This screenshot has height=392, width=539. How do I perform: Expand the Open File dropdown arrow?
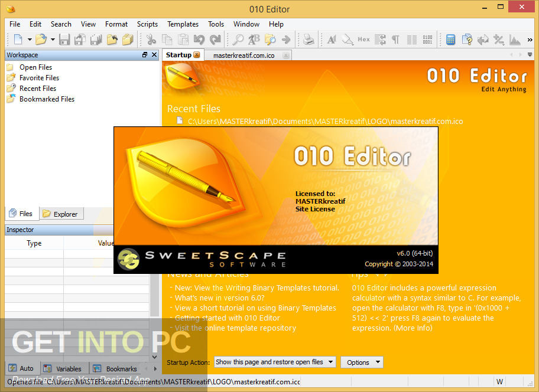coord(53,40)
